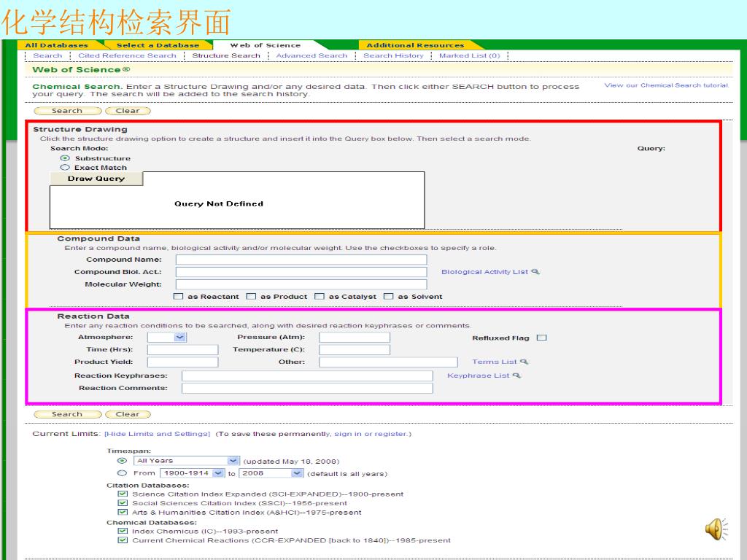Viewport: 747px width, 560px height.
Task: Click magnifier icon beside Biological Activity List
Action: pyautogui.click(x=535, y=272)
